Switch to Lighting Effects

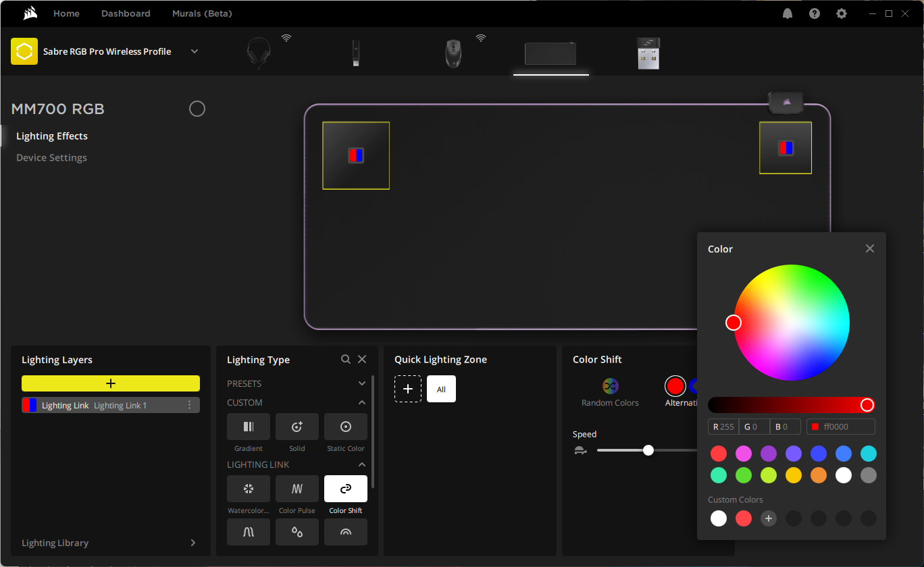52,136
